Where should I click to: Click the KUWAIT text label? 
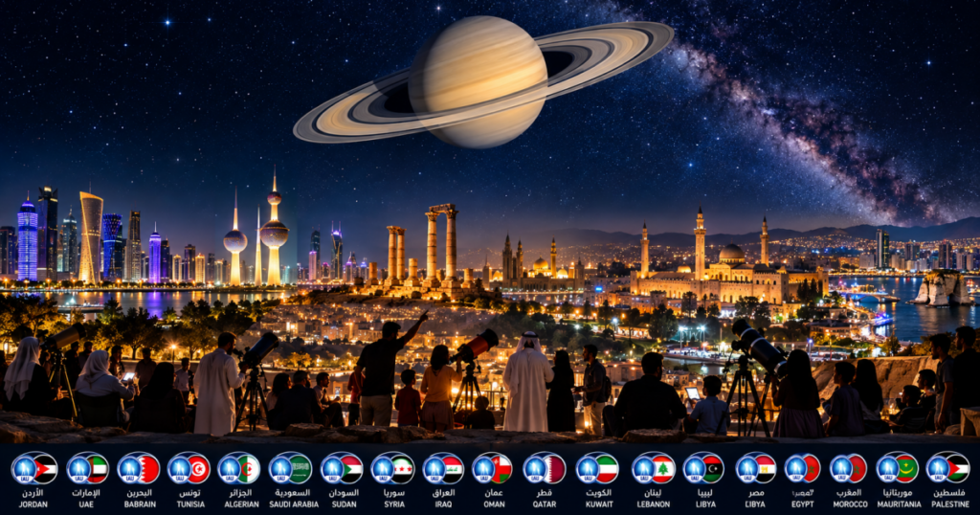pos(599,504)
